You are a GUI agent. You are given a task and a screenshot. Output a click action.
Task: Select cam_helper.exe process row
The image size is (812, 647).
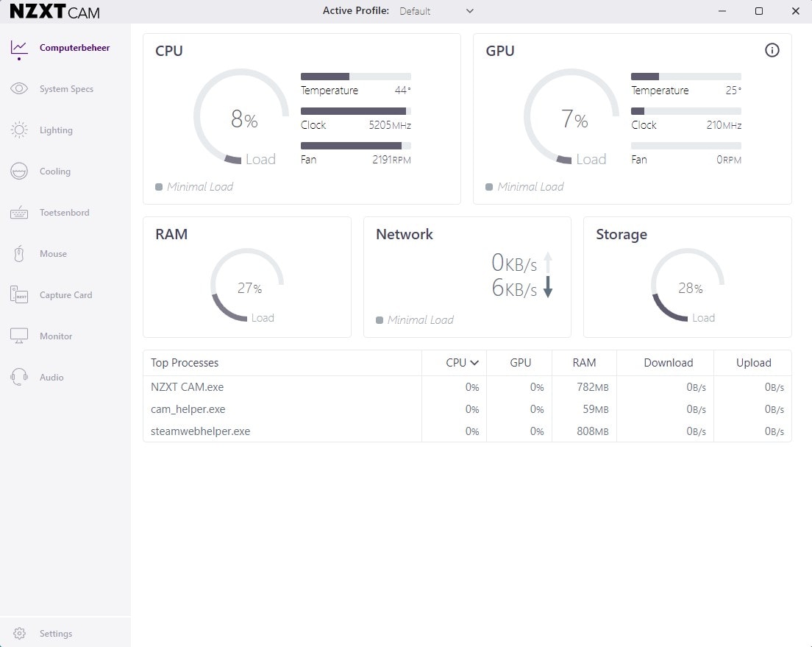pyautogui.click(x=467, y=409)
